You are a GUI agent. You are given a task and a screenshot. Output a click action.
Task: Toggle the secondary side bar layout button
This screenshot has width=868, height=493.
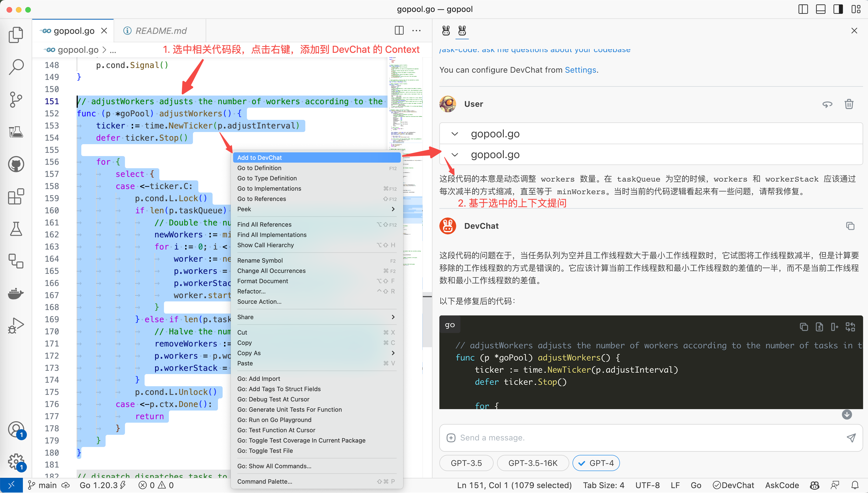[838, 9]
